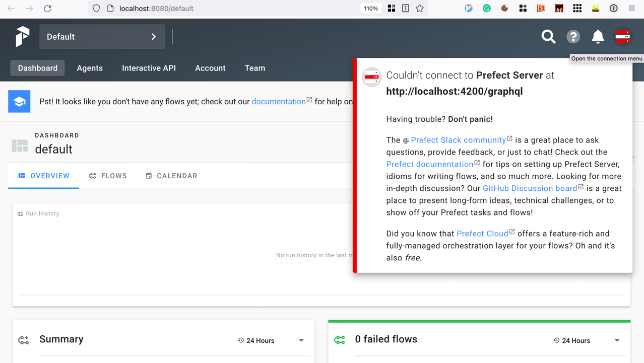The image size is (644, 363).
Task: Expand the Default tenant selector
Action: [102, 37]
